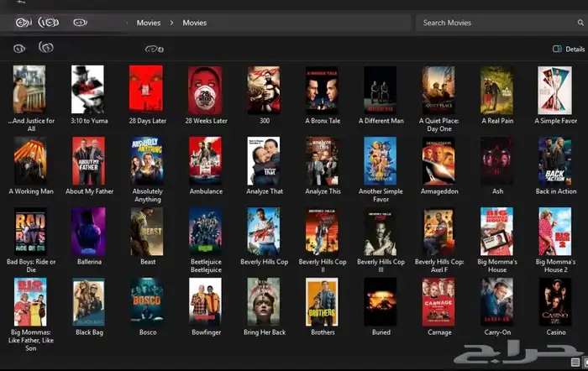The width and height of the screenshot is (588, 371).
Task: Pick the Carnage poster
Action: 438,302
